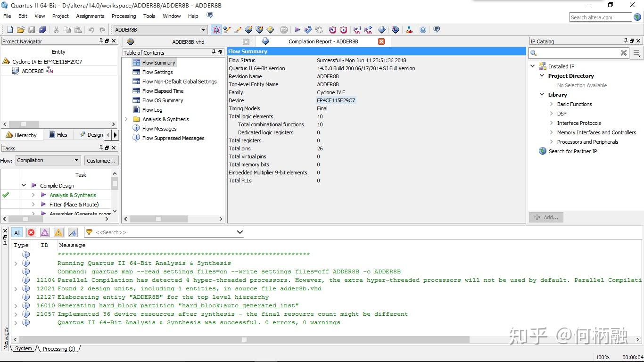Open the Assignments menu
Viewport: 644px width, 362px height.
coord(90,16)
